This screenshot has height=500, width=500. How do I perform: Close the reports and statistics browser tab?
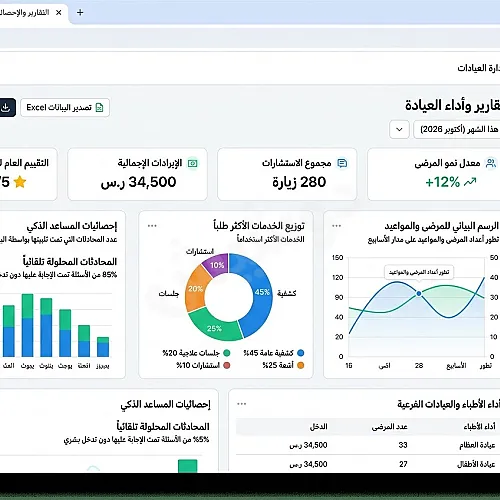tap(59, 13)
